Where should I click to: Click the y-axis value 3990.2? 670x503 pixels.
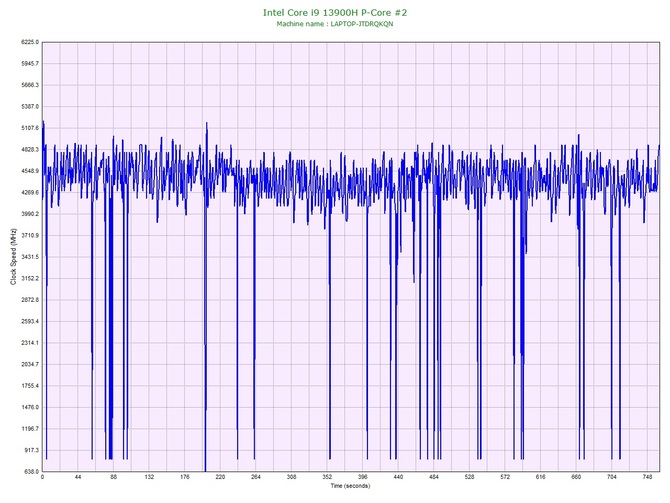pos(30,214)
